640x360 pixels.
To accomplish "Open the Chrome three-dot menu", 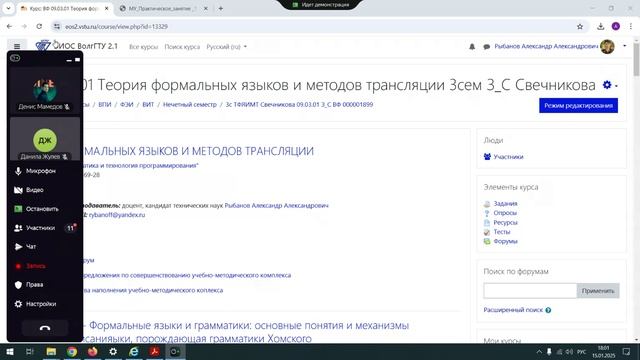I will 631,27.
